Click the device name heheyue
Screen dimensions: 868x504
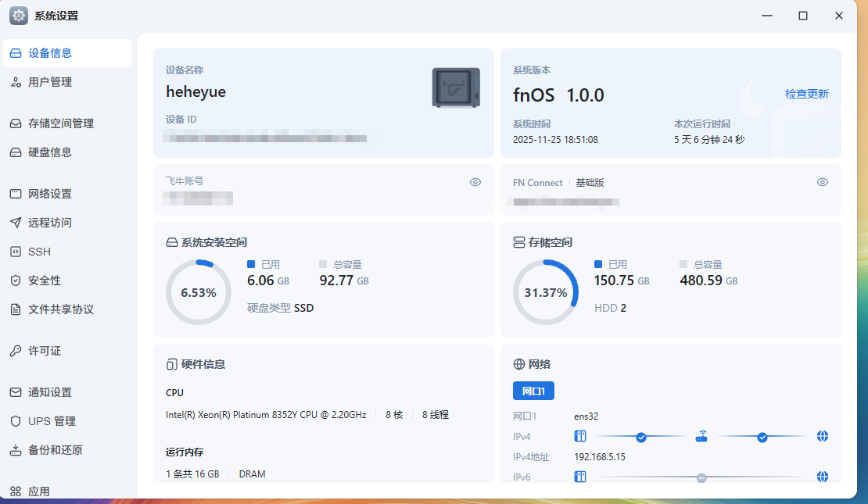coord(196,92)
